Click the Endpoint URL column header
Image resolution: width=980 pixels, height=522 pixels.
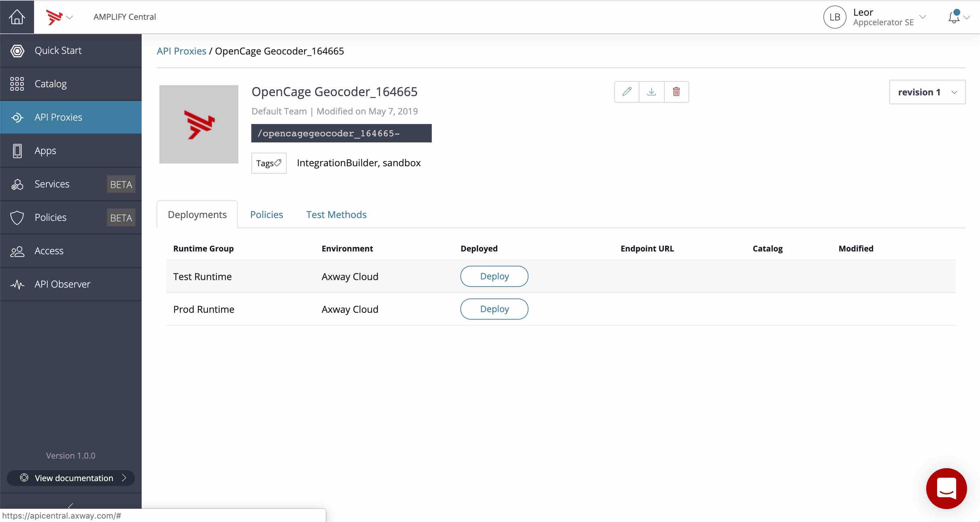(x=647, y=248)
